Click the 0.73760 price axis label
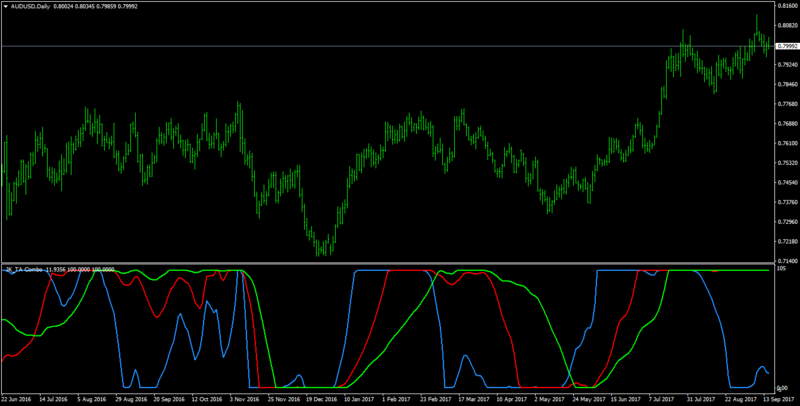The width and height of the screenshot is (800, 406). [787, 202]
